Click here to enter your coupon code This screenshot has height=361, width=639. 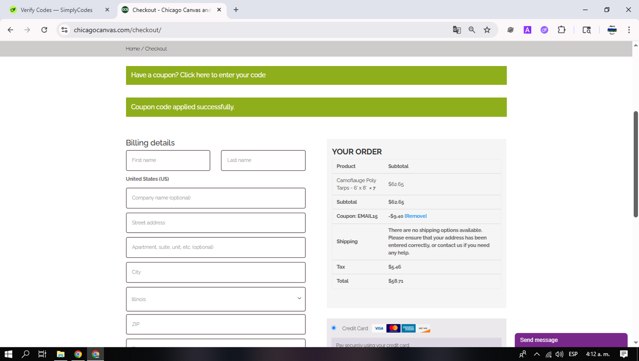click(223, 75)
